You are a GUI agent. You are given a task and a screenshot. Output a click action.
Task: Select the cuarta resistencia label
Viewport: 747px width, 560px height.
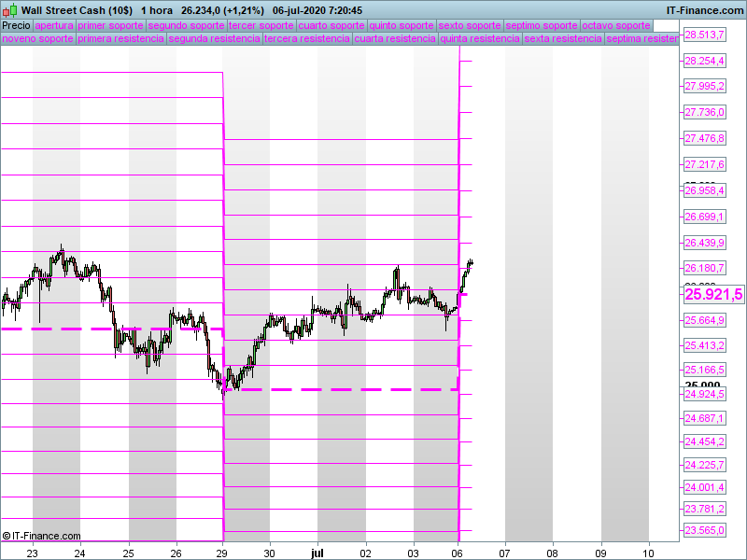(395, 38)
